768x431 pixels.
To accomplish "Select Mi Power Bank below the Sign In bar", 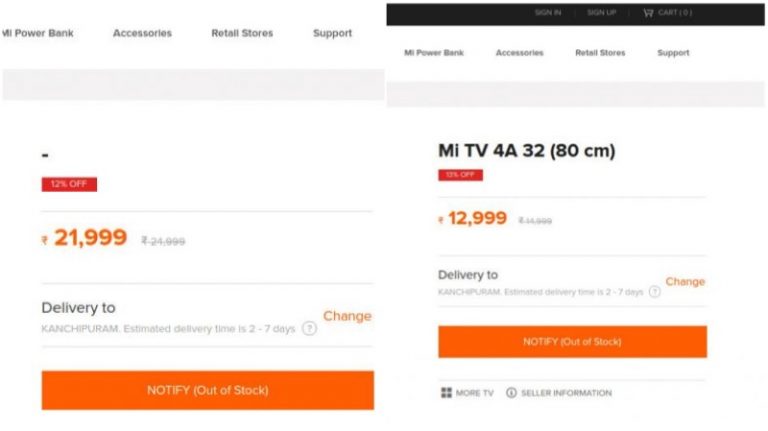I will coord(434,53).
